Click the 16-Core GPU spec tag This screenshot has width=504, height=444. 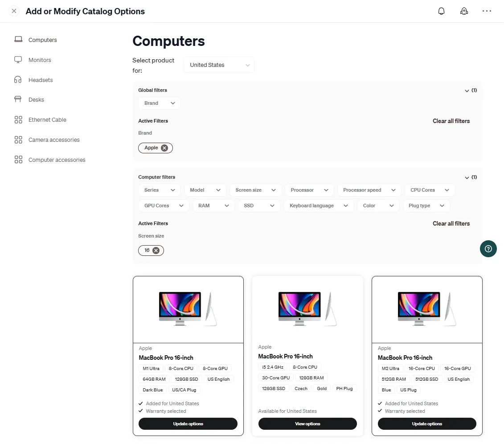pyautogui.click(x=457, y=369)
